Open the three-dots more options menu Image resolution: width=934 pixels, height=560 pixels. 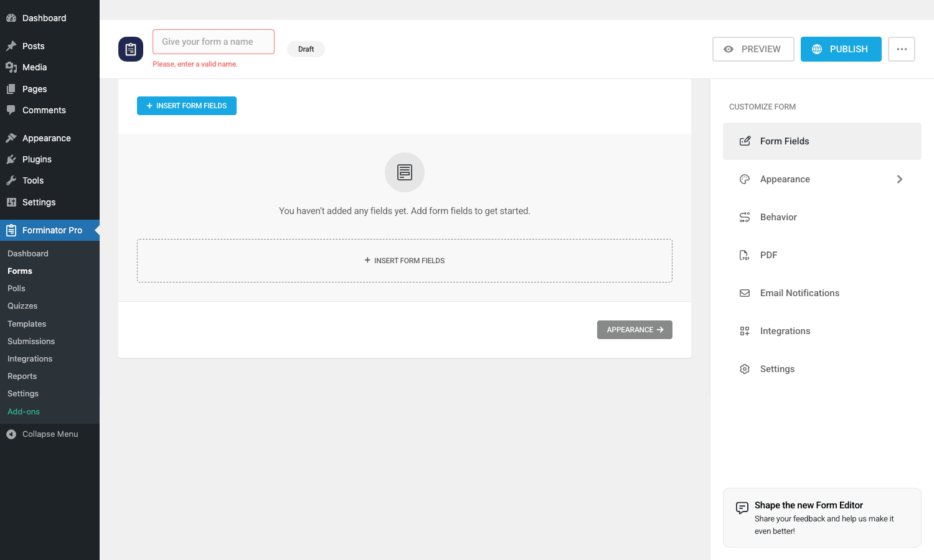902,49
